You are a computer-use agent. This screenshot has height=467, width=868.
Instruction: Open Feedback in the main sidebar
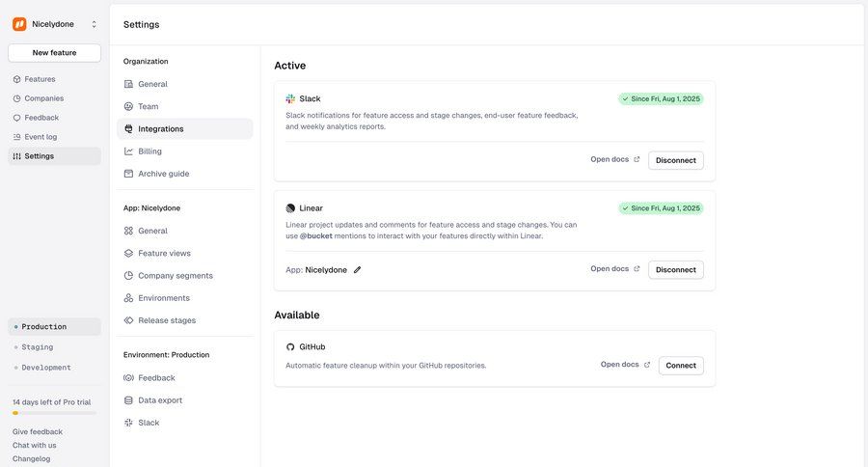tap(54, 118)
